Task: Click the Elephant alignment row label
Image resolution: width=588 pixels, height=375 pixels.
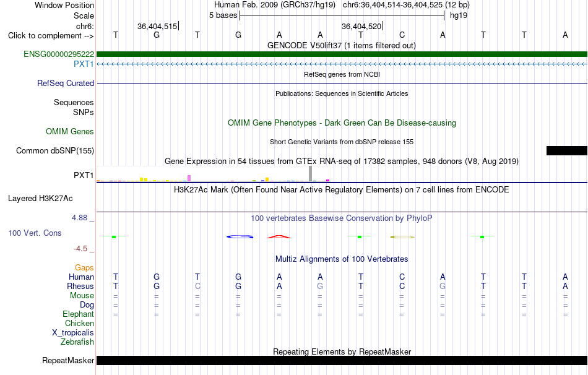Action: tap(78, 314)
